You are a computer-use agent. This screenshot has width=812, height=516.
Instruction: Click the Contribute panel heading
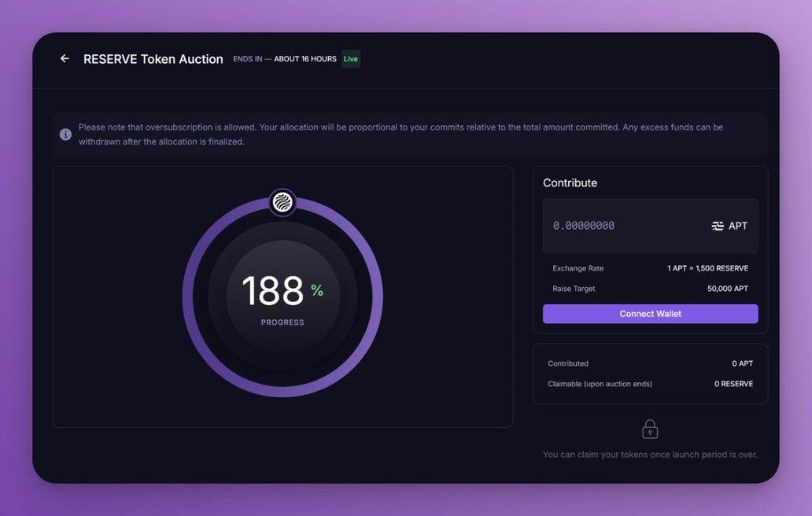(570, 182)
